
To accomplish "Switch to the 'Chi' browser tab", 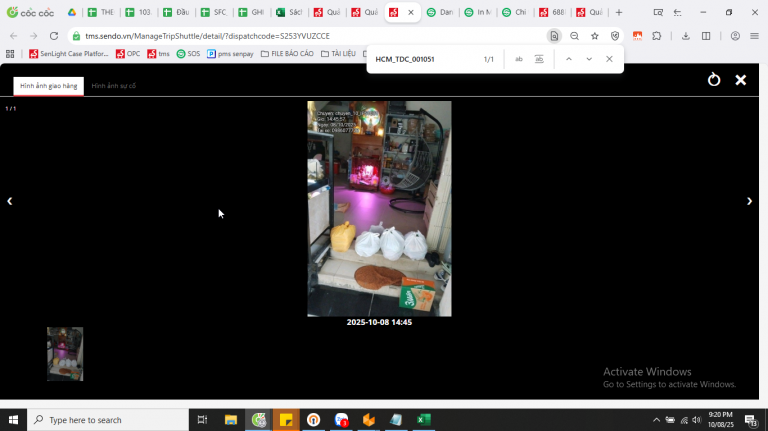I will (515, 12).
